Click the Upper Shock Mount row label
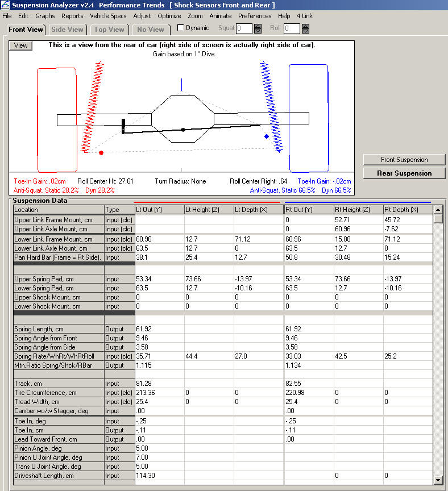448x491 pixels. pos(59,297)
